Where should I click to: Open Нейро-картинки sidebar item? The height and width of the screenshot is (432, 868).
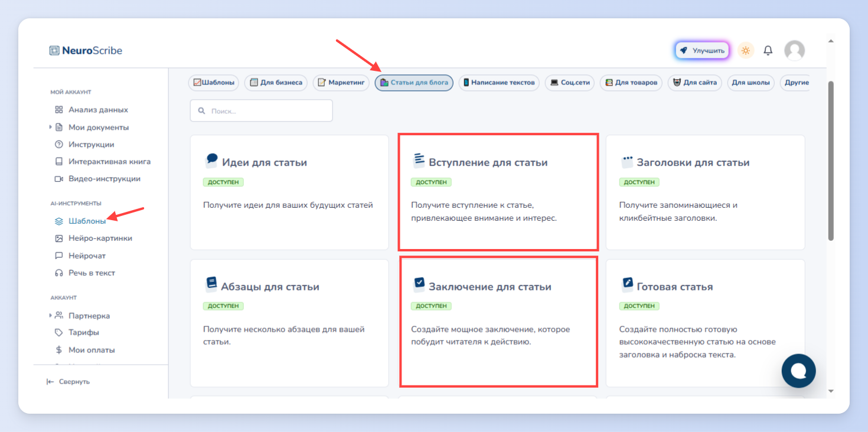[93, 238]
